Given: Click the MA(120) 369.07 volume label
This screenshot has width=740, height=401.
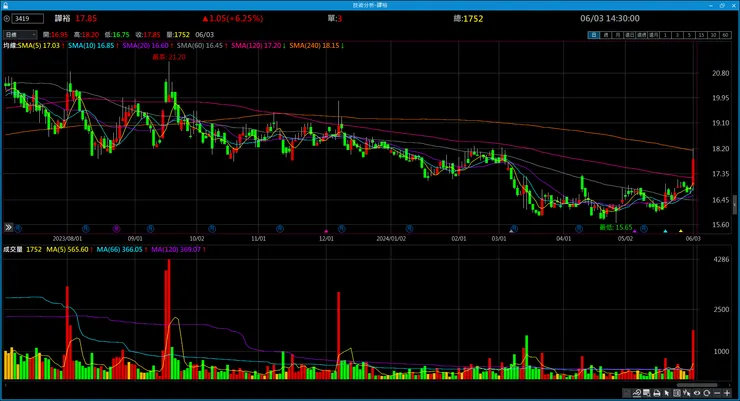Looking at the screenshot, I should [178, 249].
